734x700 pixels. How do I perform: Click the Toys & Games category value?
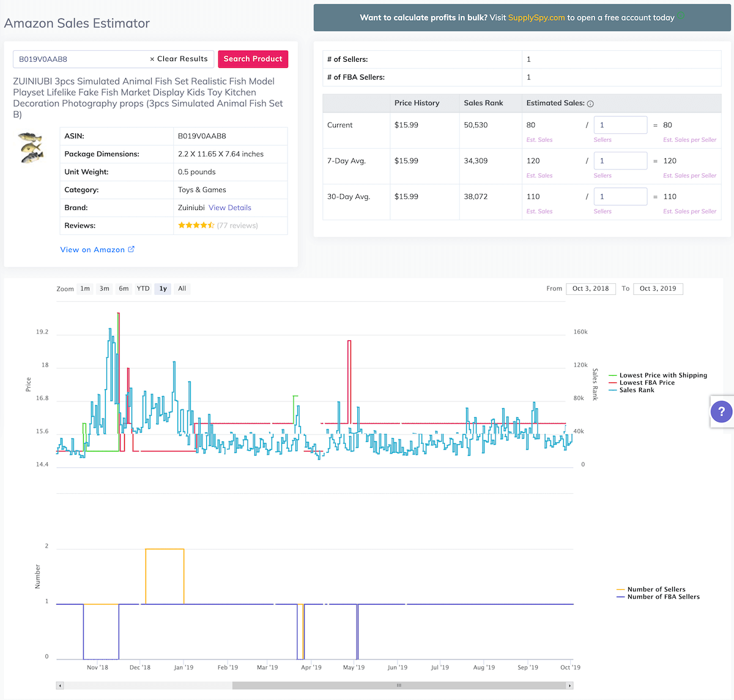click(x=202, y=190)
